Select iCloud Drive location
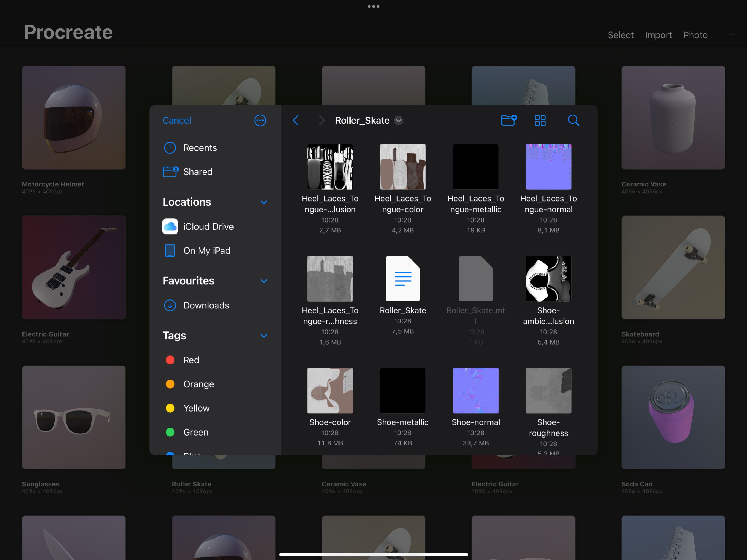 coord(209,226)
